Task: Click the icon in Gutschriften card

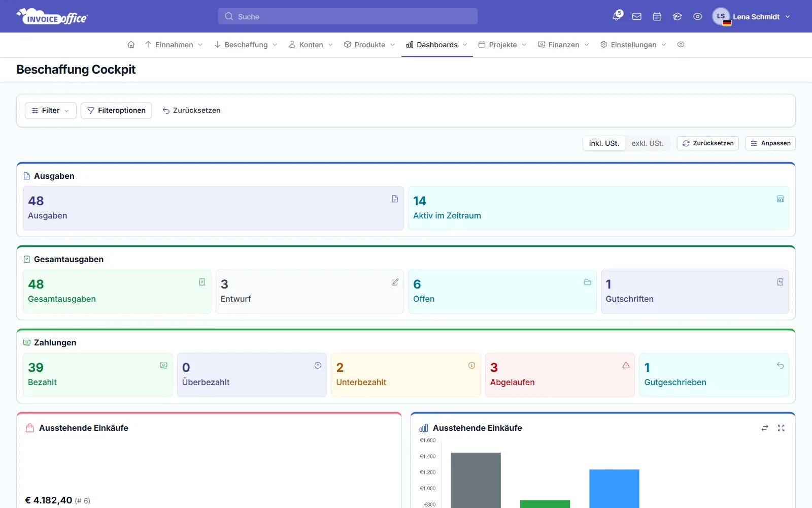Action: pos(780,282)
